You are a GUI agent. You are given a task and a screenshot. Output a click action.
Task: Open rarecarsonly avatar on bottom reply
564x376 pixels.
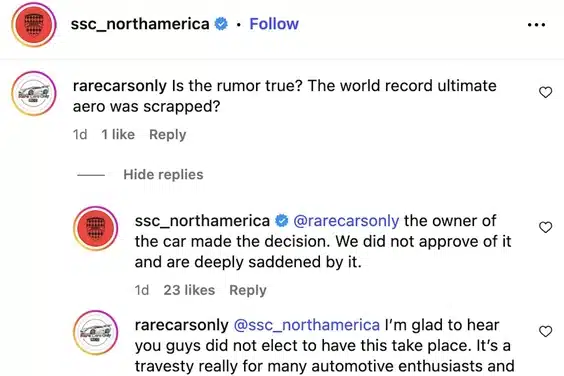(x=96, y=332)
